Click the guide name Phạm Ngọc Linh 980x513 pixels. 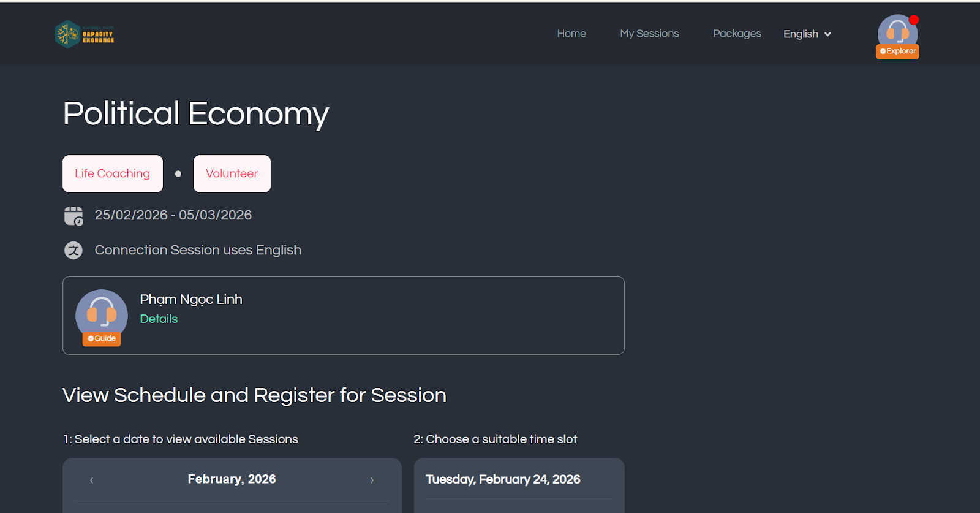191,299
